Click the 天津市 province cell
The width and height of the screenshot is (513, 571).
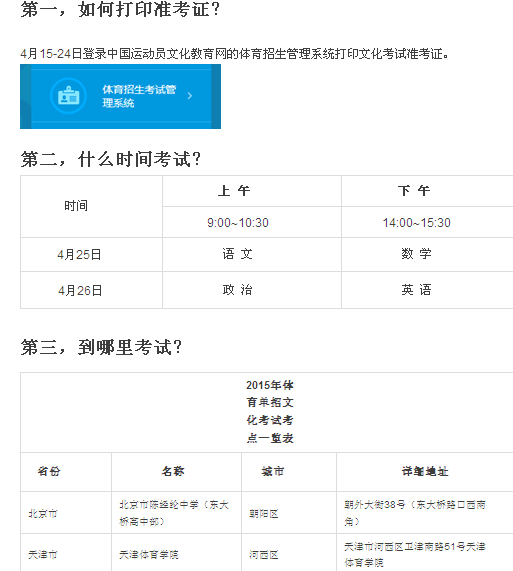tap(66, 553)
